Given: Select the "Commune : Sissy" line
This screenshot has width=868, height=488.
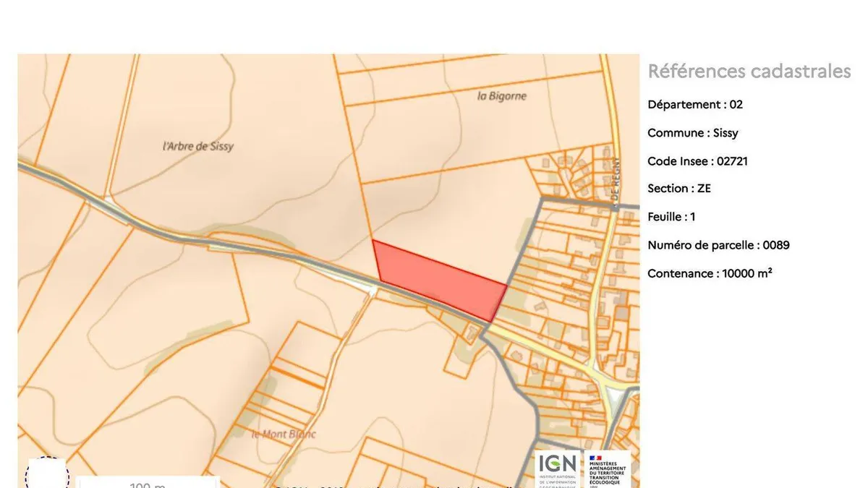Looking at the screenshot, I should click(693, 133).
